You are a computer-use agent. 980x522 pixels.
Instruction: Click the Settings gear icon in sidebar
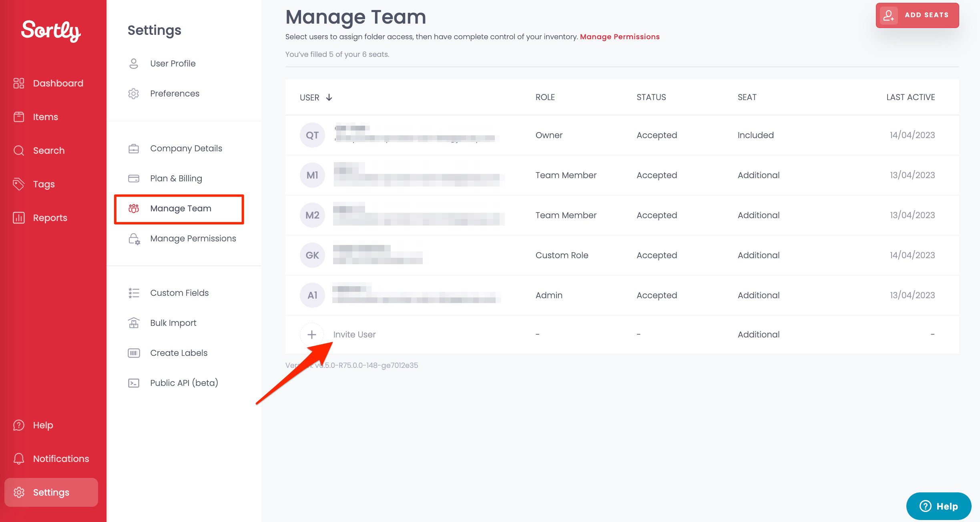19,492
